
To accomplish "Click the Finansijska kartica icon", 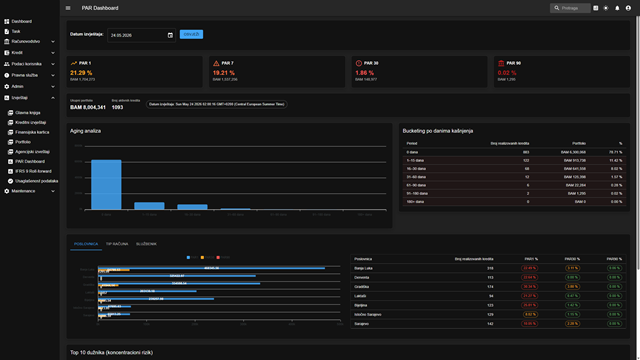I will pos(11,132).
